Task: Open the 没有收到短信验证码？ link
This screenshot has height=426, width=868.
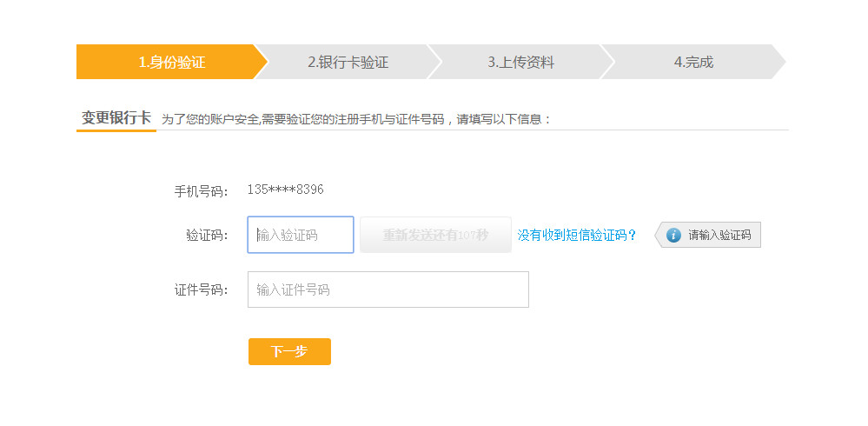Action: pyautogui.click(x=577, y=236)
